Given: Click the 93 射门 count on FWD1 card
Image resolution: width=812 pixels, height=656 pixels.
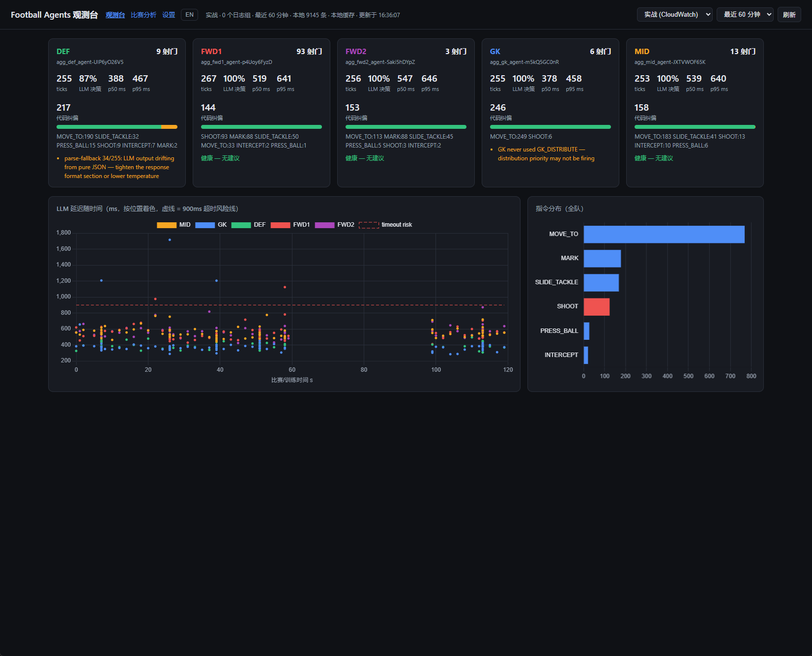Looking at the screenshot, I should click(x=309, y=52).
